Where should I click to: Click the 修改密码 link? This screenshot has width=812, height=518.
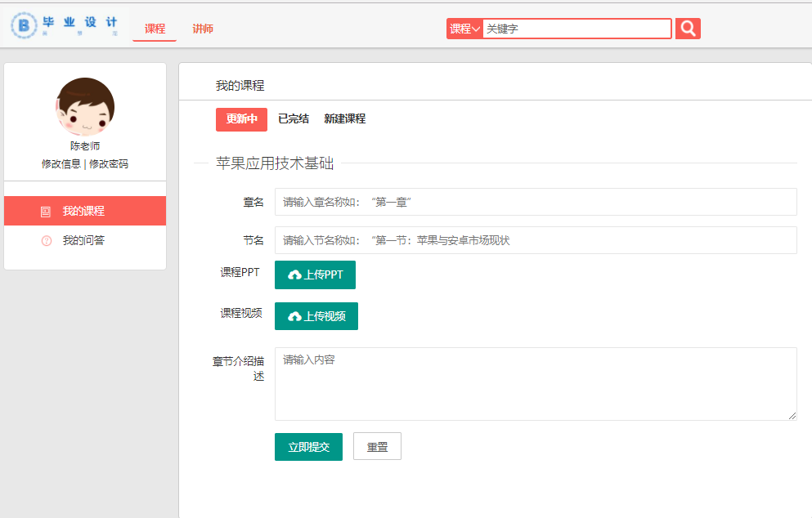tap(109, 164)
